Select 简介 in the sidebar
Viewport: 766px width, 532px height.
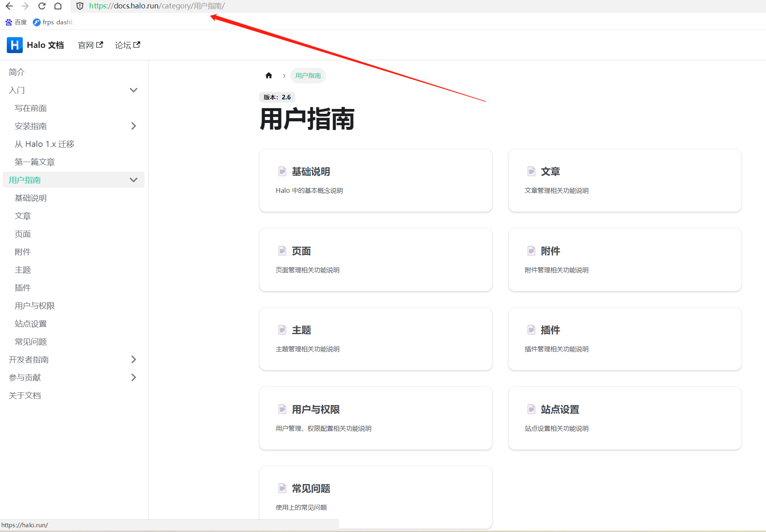17,72
